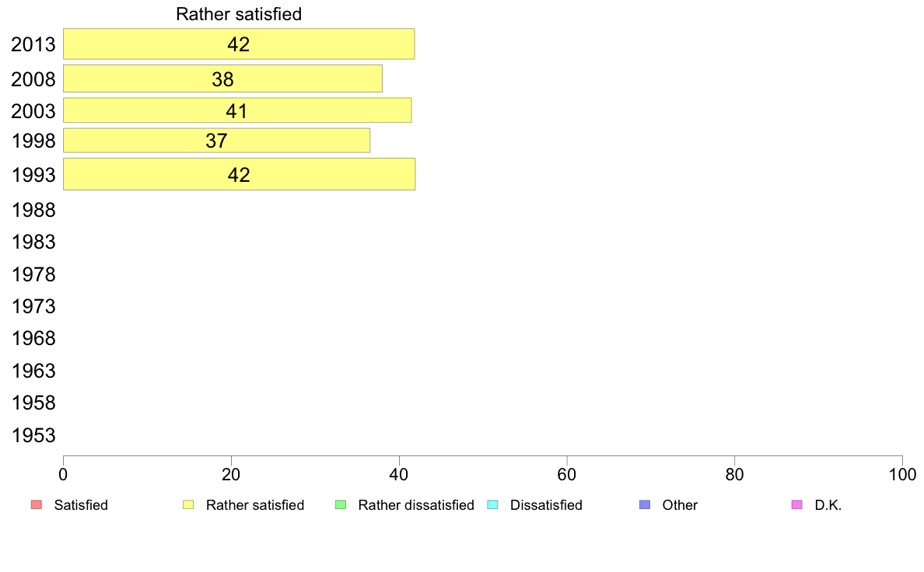Click the red Satisfied legend swatch

(37, 505)
